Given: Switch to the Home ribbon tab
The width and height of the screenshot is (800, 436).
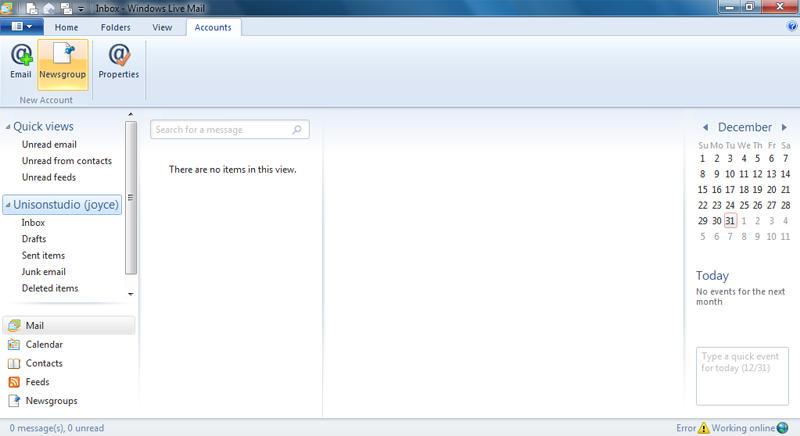Looking at the screenshot, I should click(66, 28).
